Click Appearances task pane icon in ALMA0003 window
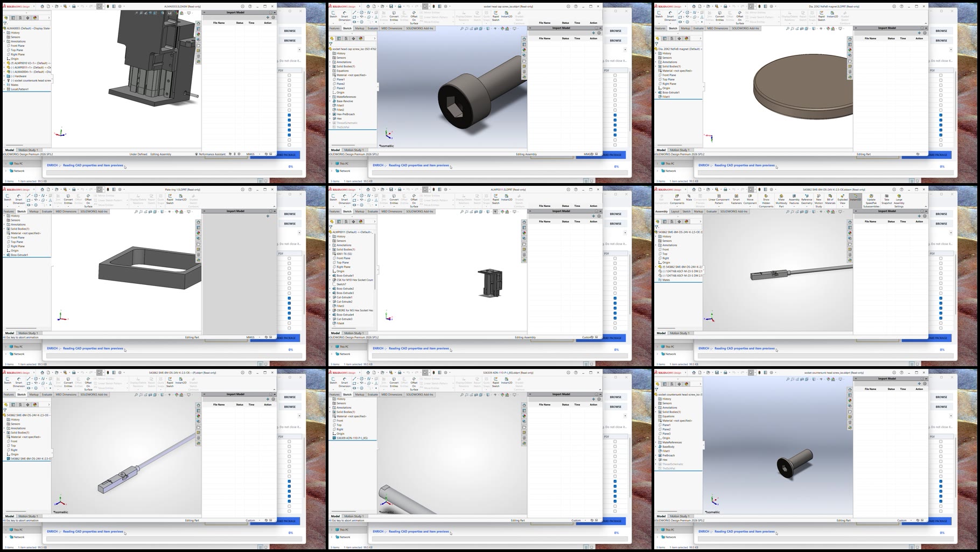Viewport: 980px width, 552px height. [x=198, y=34]
